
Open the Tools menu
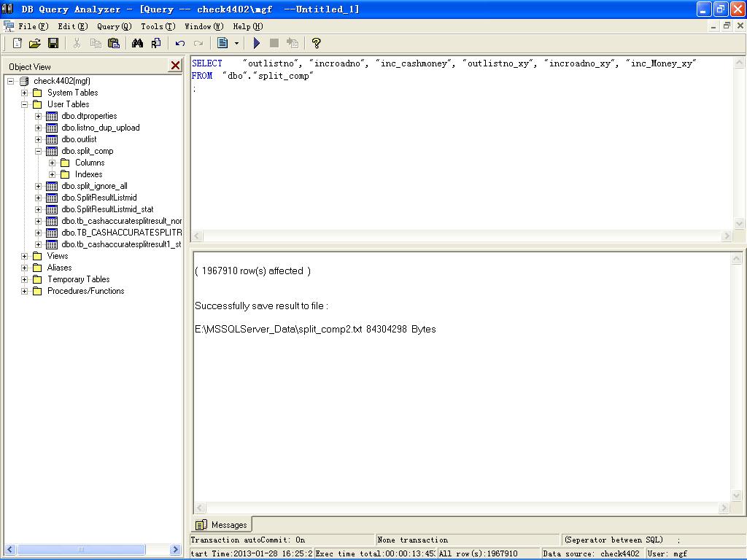158,26
